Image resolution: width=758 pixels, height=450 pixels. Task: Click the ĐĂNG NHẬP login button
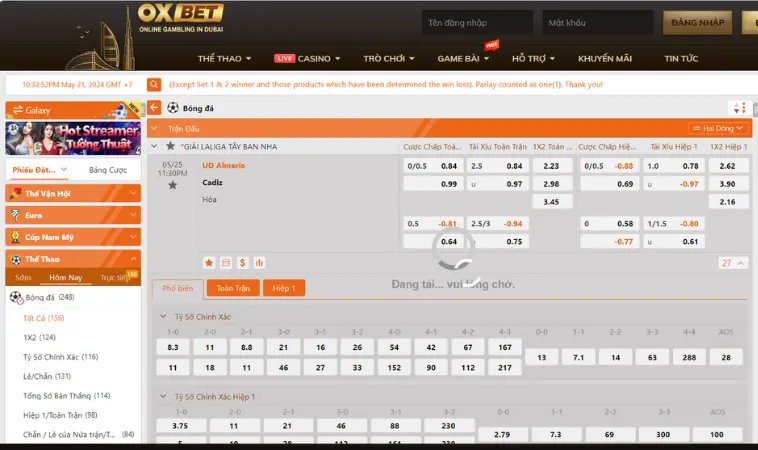696,22
